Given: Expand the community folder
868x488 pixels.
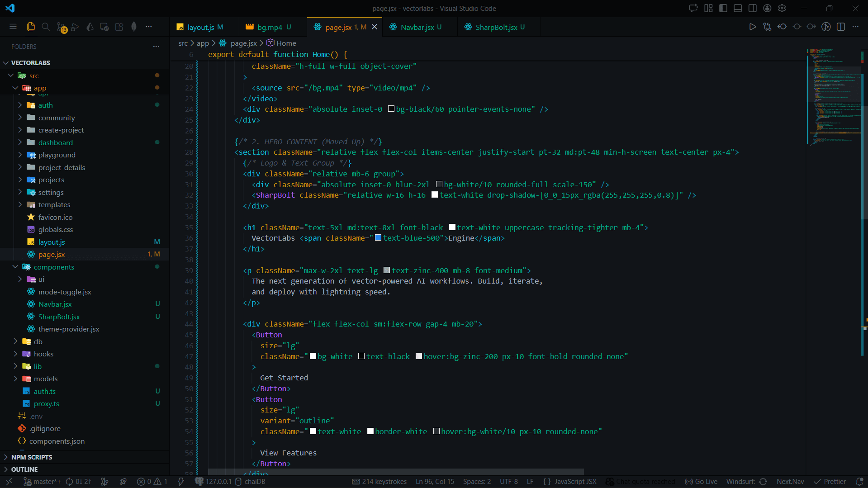Looking at the screenshot, I should click(20, 118).
